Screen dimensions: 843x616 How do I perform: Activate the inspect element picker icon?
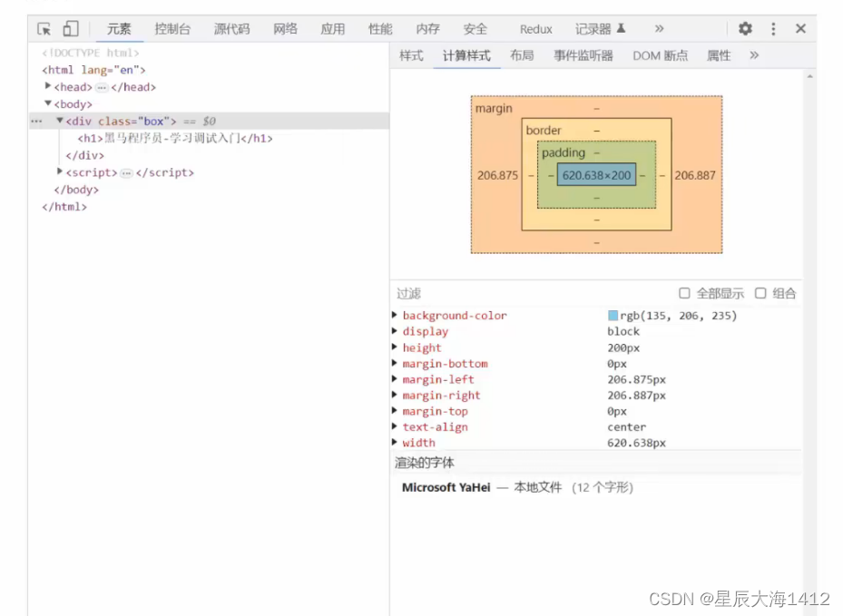[x=44, y=29]
